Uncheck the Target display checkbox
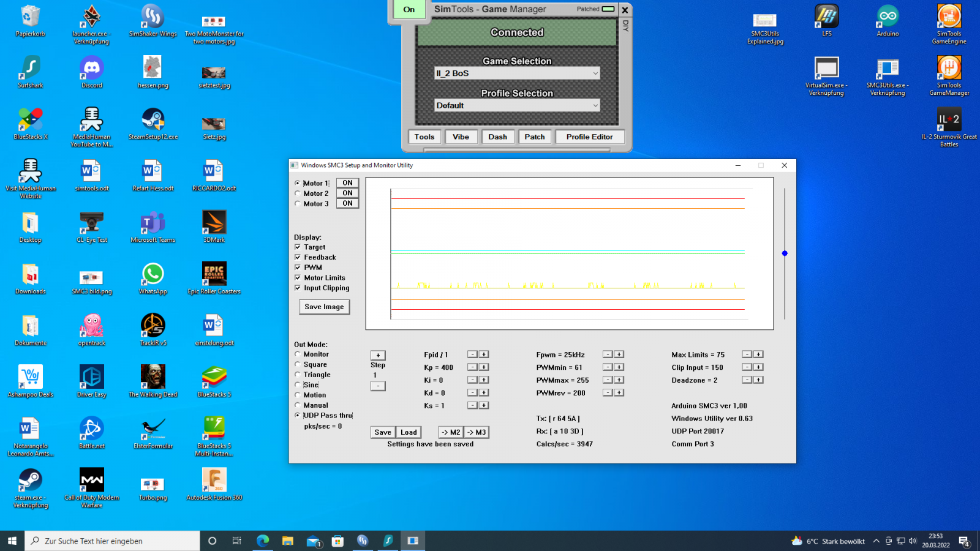This screenshot has width=980, height=551. click(298, 247)
